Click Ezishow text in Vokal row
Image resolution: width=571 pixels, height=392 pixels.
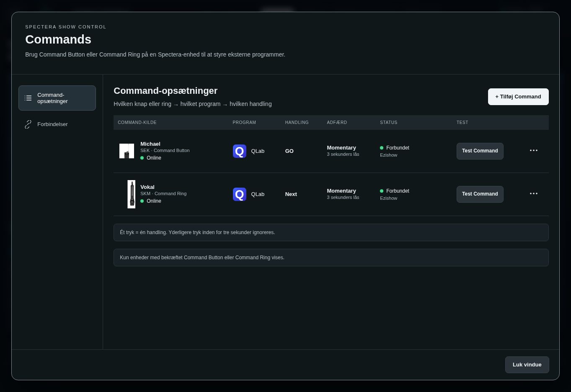click(389, 199)
